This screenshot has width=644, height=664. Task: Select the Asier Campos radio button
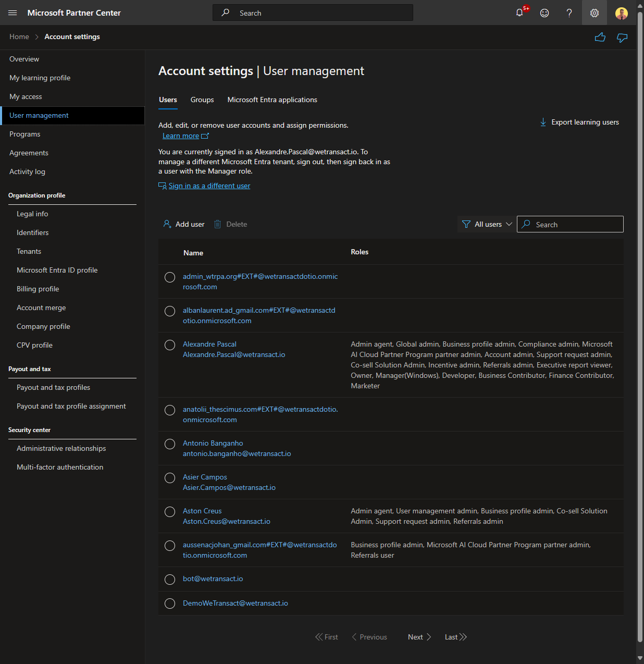point(170,478)
